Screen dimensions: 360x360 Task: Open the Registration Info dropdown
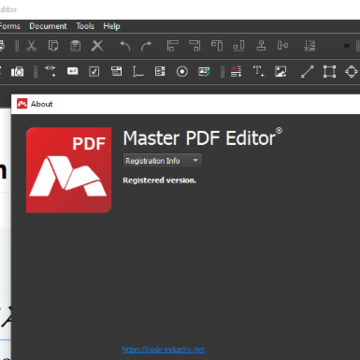pos(162,161)
